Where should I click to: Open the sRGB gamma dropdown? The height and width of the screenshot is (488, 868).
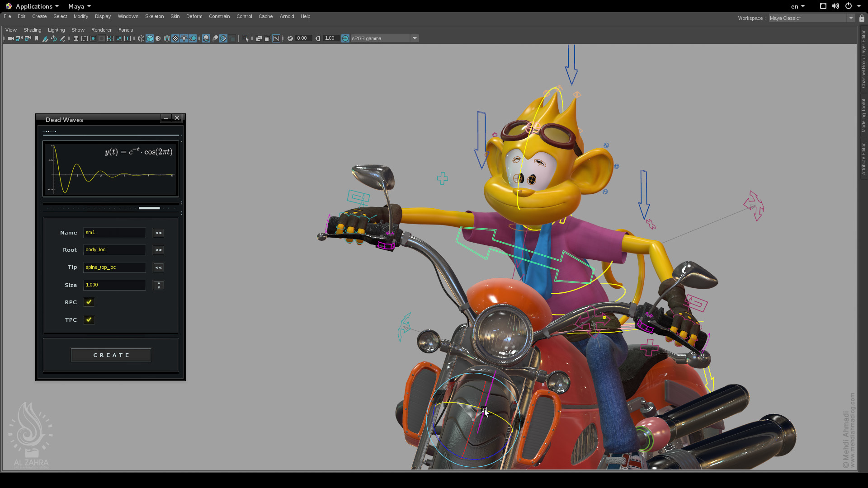pyautogui.click(x=415, y=38)
